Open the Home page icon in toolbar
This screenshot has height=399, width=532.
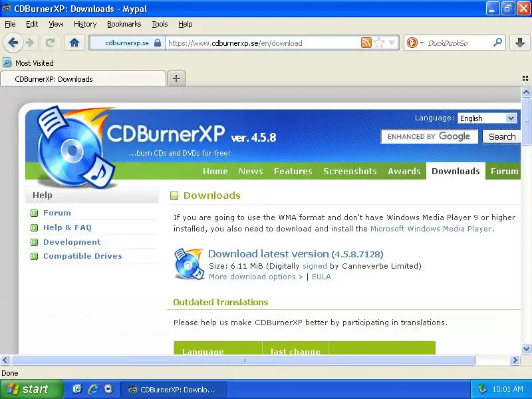[74, 43]
